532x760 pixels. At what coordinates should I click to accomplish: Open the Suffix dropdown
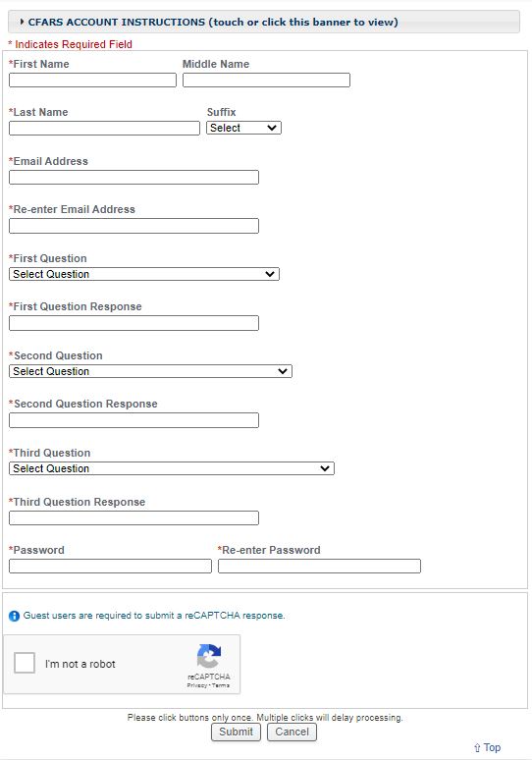(x=243, y=128)
